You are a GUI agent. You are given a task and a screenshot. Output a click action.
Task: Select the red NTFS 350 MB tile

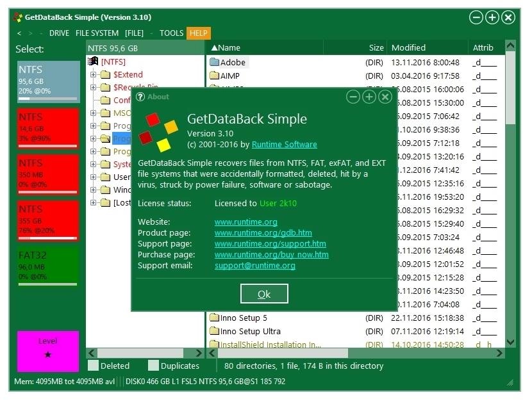click(48, 175)
